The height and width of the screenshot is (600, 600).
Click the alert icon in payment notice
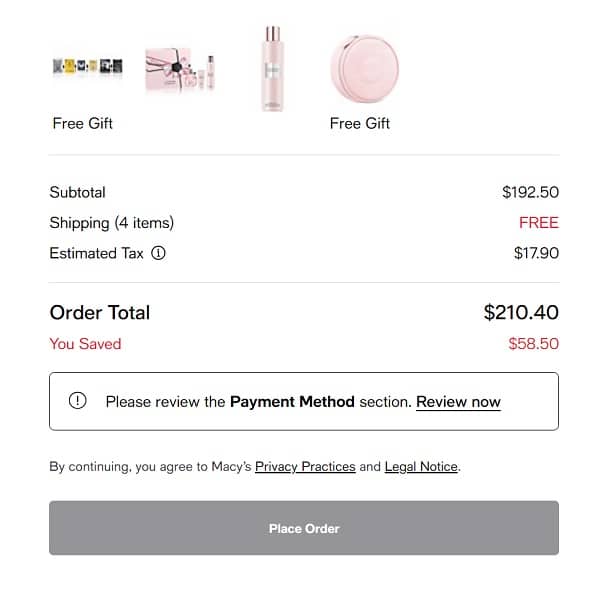tap(78, 401)
